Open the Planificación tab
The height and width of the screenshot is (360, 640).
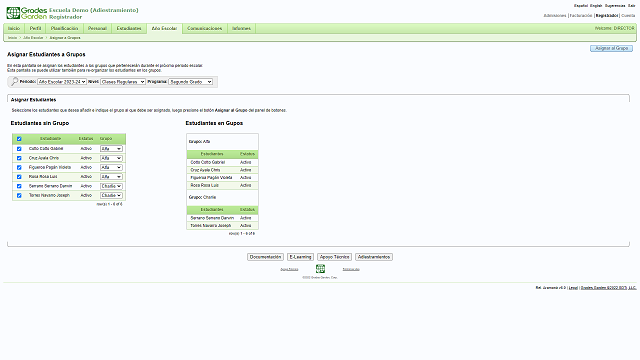pos(64,29)
